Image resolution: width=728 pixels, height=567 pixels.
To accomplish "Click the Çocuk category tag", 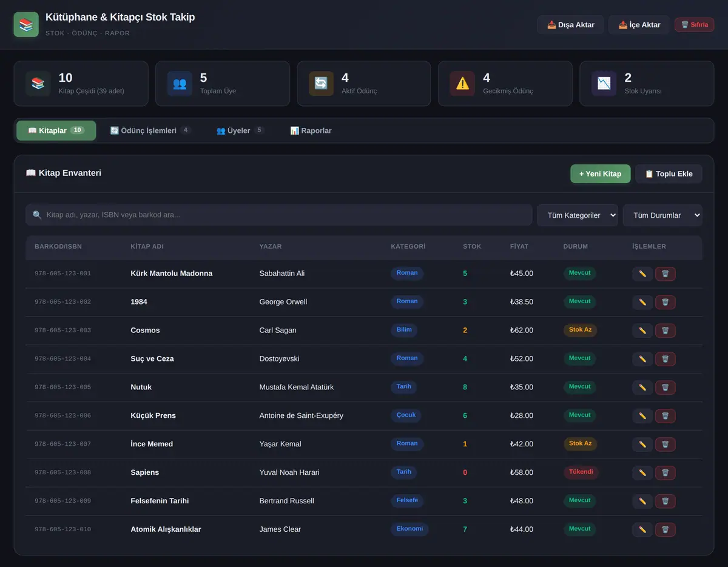I will tap(406, 415).
